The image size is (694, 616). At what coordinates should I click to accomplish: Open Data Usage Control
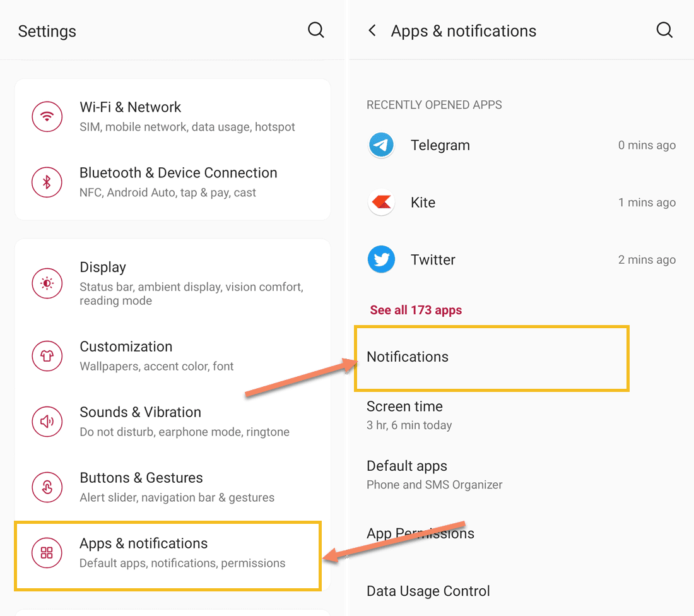click(x=521, y=591)
